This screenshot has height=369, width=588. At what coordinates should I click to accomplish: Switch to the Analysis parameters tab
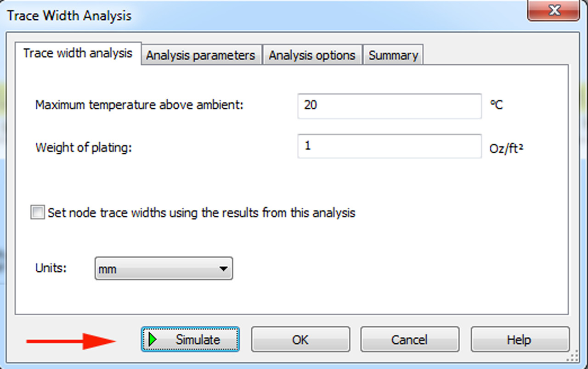pos(201,56)
